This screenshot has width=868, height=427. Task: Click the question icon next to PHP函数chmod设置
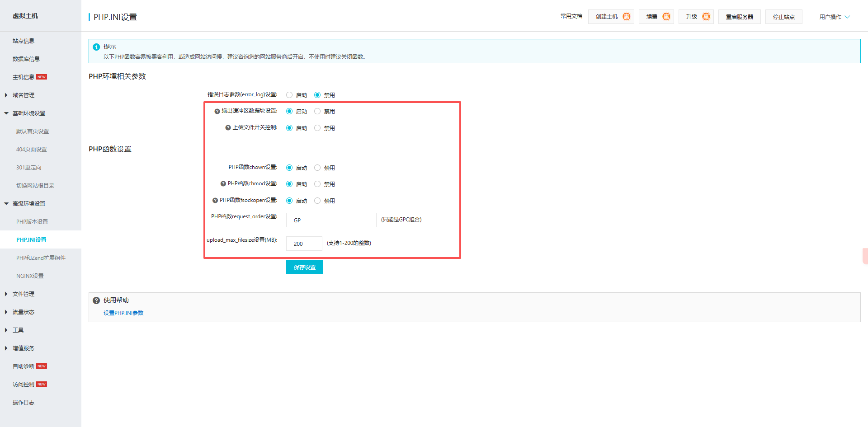(x=223, y=184)
